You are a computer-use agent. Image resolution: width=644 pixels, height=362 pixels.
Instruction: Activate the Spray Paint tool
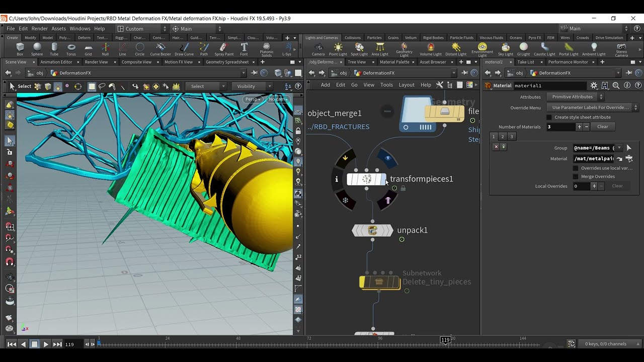224,49
